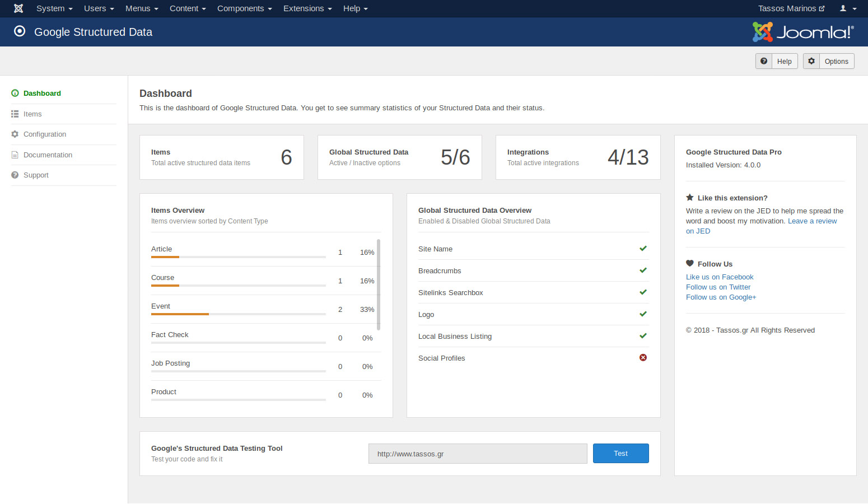Viewport: 868px width, 504px height.
Task: Open Follow us on Google+ link
Action: click(721, 297)
